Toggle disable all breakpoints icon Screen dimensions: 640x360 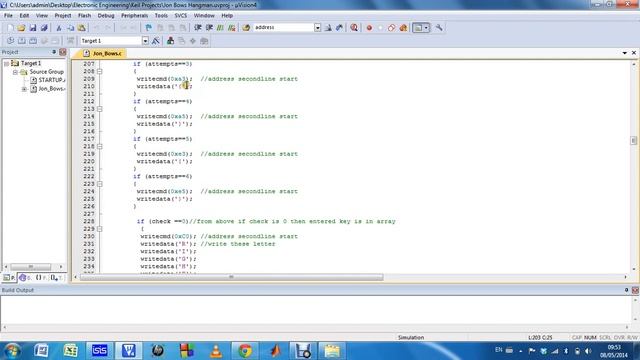pos(392,28)
